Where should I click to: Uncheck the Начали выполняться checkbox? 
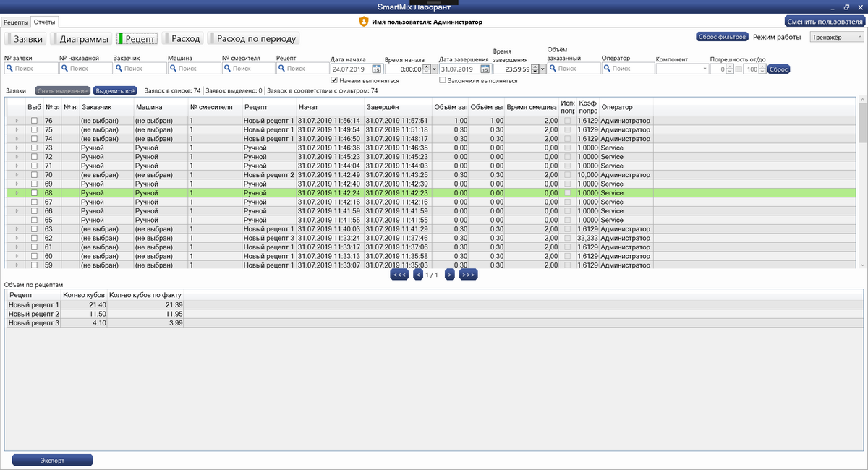click(x=334, y=80)
